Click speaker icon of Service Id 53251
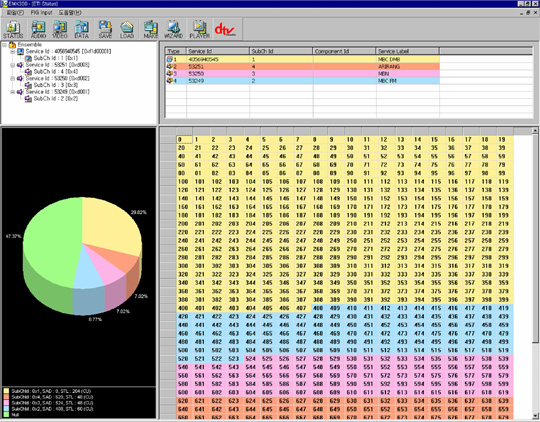 [x=21, y=65]
